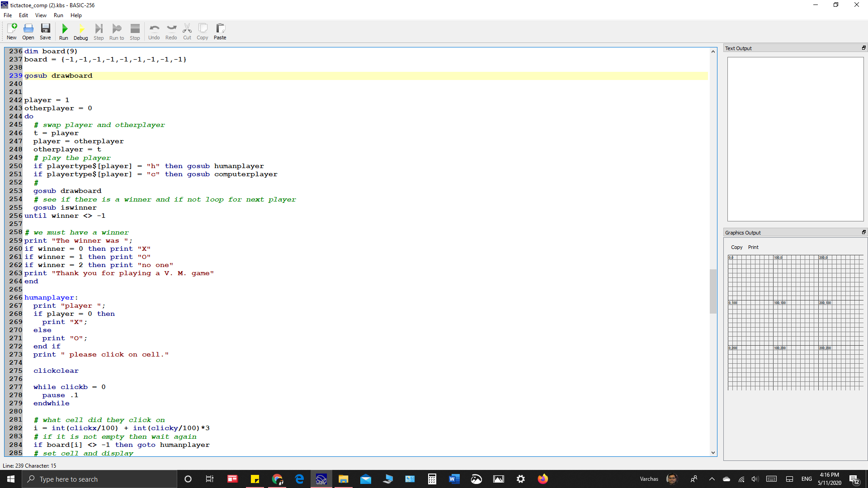The width and height of the screenshot is (868, 488).
Task: Open the File menu
Action: click(x=8, y=15)
